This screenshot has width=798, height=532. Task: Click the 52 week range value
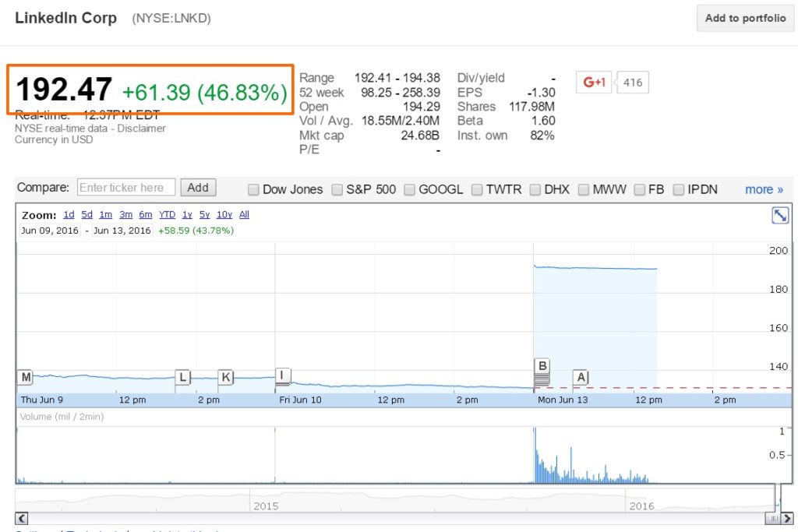click(x=401, y=93)
